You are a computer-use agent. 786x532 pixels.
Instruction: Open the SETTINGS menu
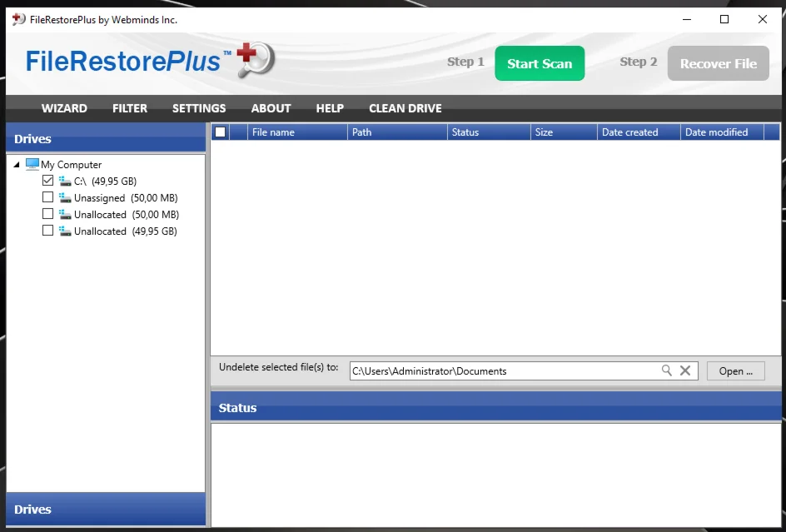[199, 108]
